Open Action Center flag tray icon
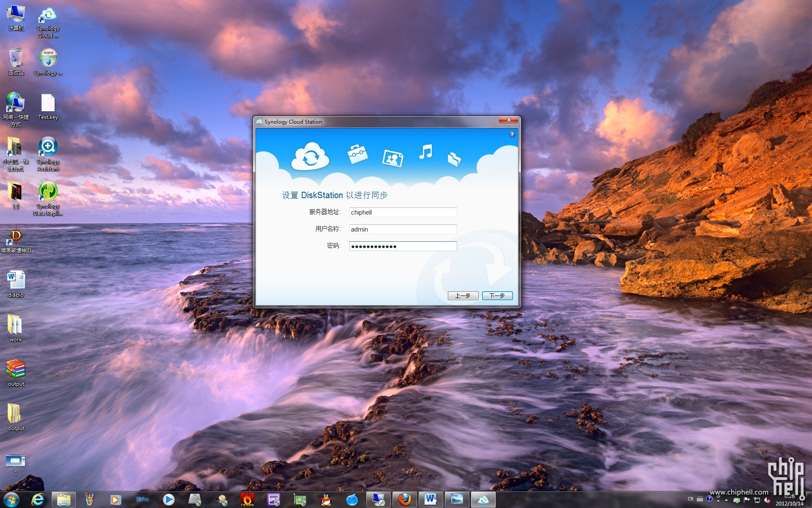 [747, 500]
